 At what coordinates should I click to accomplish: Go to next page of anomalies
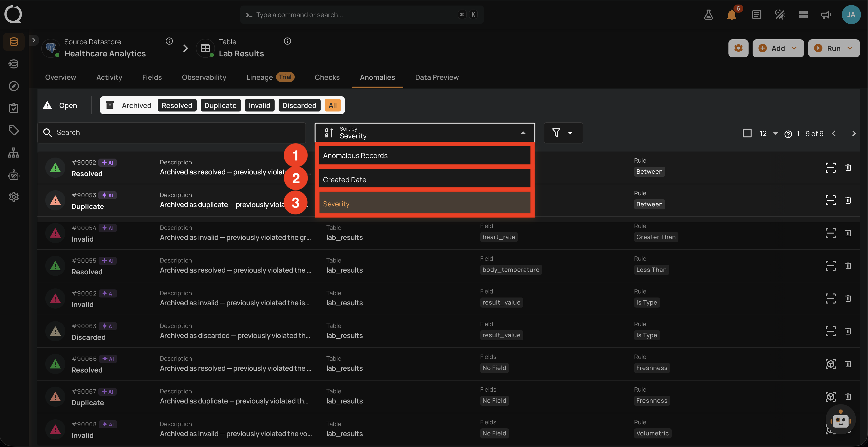tap(853, 134)
